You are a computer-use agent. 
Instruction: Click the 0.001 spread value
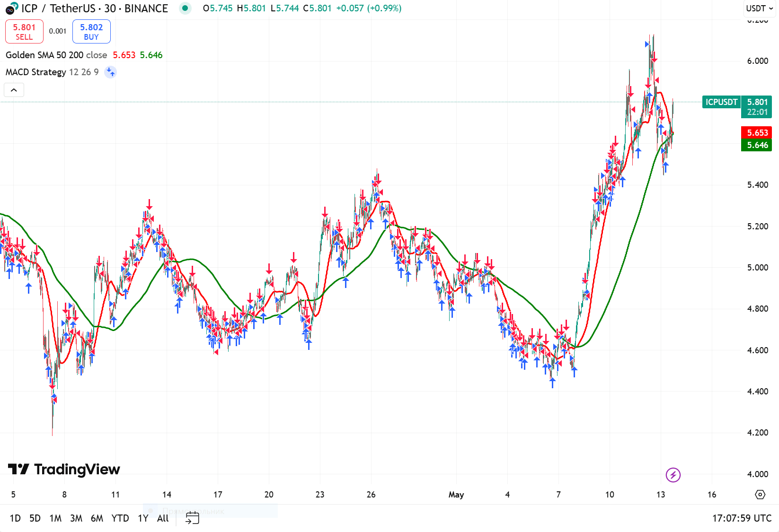(58, 31)
